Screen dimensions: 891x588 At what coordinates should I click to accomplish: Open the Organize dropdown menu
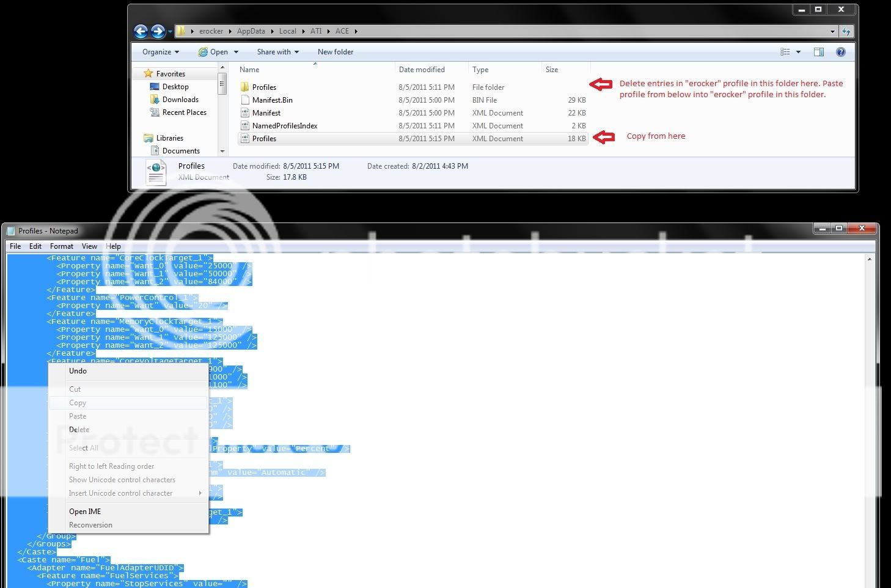coord(161,52)
